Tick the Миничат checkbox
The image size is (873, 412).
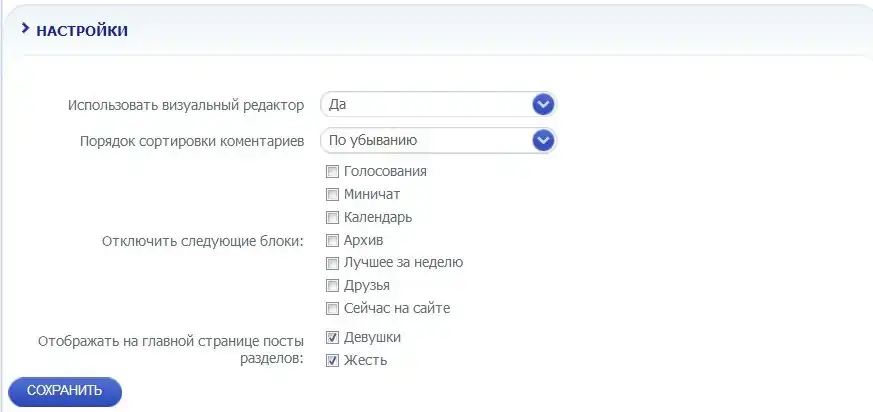(x=333, y=194)
